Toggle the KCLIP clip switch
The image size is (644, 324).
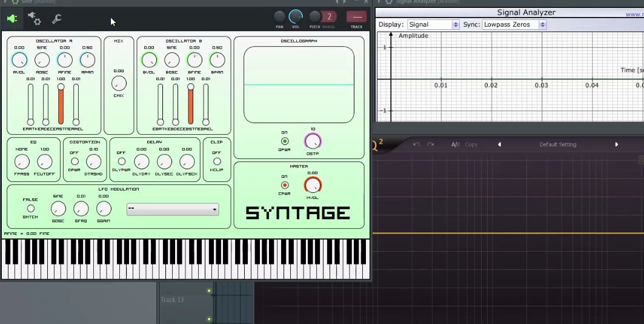pyautogui.click(x=217, y=161)
